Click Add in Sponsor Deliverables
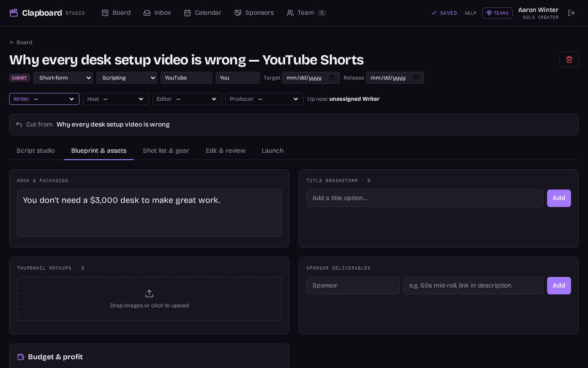 [x=559, y=286]
